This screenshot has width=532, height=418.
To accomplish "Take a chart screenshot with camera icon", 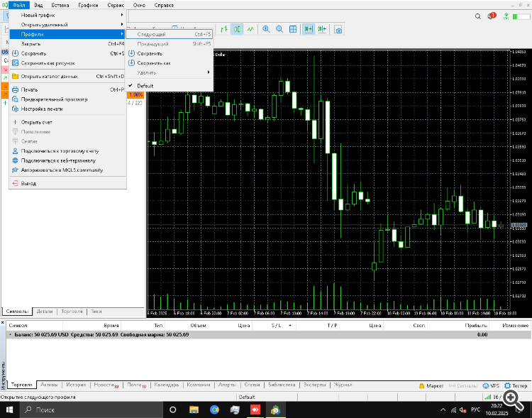I will coord(338,30).
